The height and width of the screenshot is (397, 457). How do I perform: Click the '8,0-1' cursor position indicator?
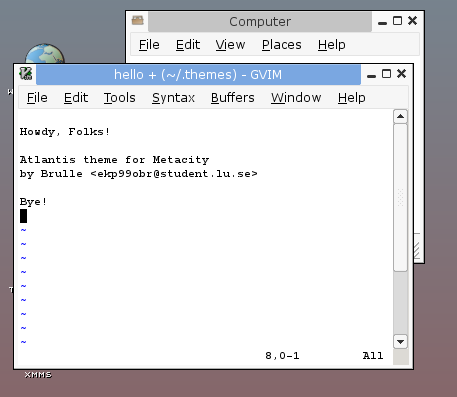click(x=282, y=356)
